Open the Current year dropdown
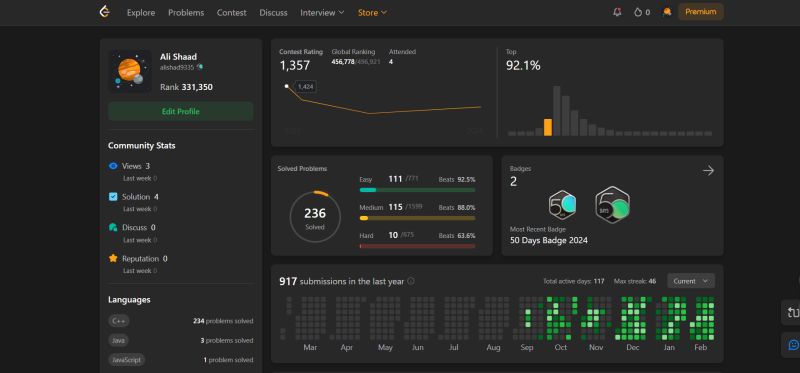The width and height of the screenshot is (800, 373). pyautogui.click(x=691, y=281)
